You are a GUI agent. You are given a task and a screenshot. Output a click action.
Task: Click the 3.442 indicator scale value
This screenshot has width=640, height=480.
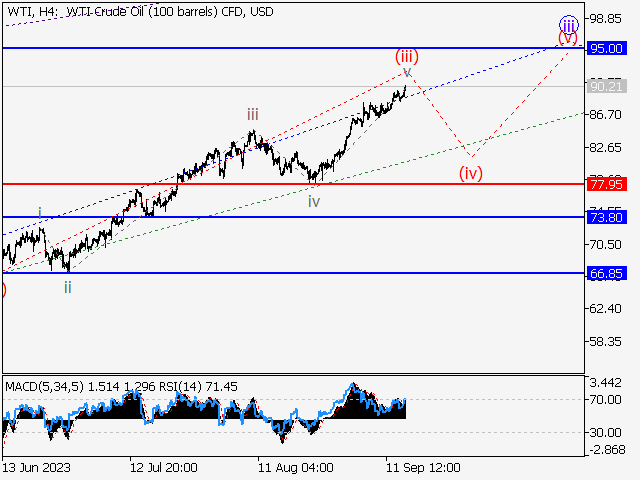(x=605, y=383)
